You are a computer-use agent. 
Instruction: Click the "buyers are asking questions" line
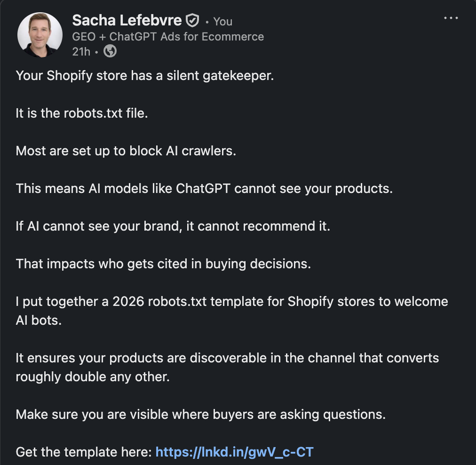tap(201, 415)
